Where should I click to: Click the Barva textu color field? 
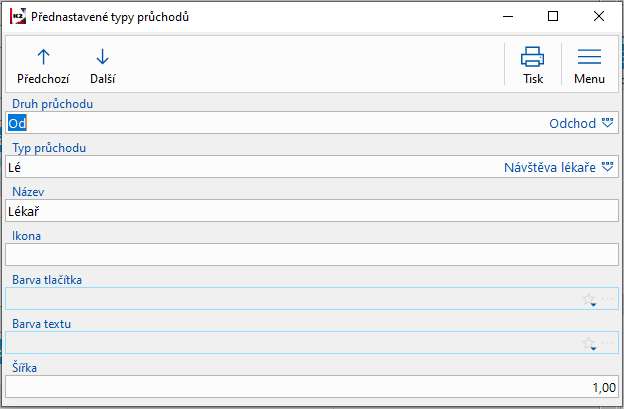tap(290, 343)
